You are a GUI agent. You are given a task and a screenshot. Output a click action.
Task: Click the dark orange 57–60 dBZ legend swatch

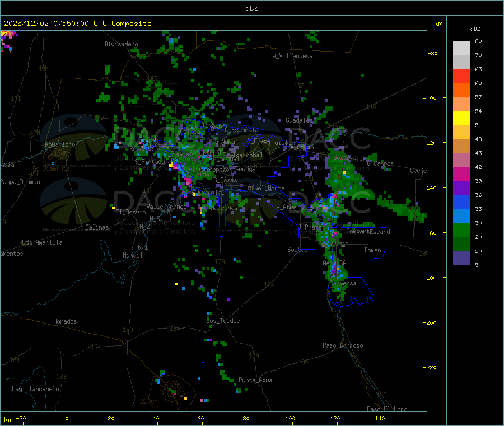pyautogui.click(x=461, y=90)
